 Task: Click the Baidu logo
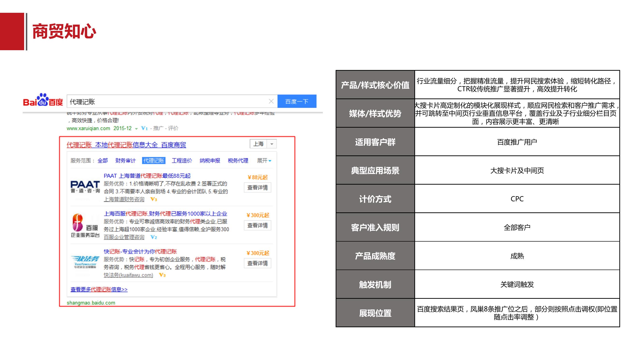(x=43, y=100)
